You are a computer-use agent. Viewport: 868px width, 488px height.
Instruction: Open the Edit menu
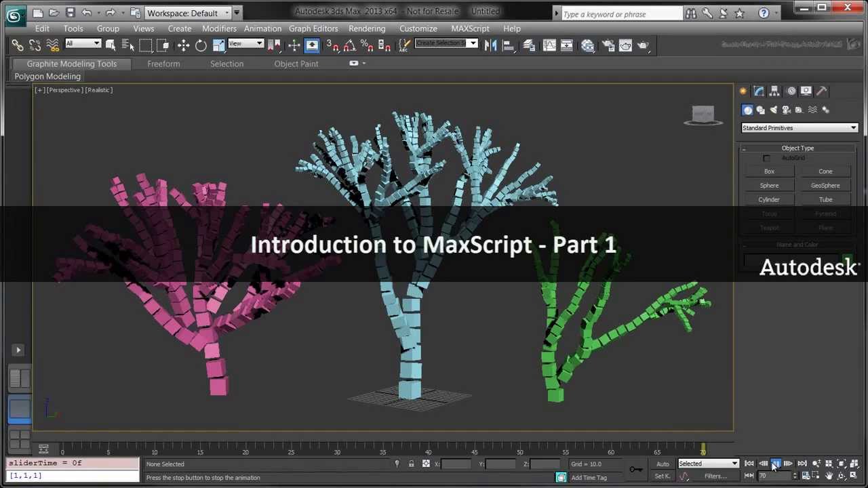pos(42,28)
